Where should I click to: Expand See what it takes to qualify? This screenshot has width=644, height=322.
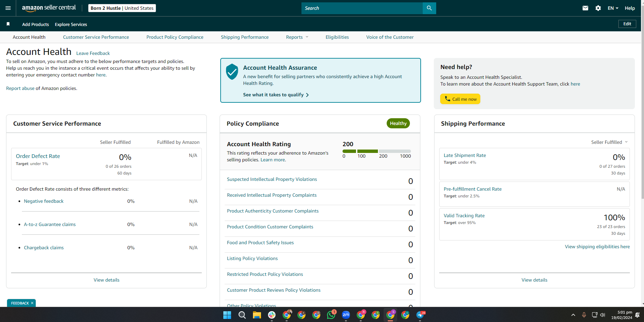click(x=276, y=95)
